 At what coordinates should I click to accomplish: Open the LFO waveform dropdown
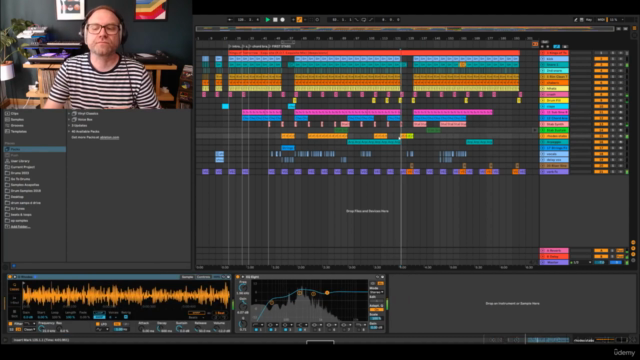coord(102,329)
